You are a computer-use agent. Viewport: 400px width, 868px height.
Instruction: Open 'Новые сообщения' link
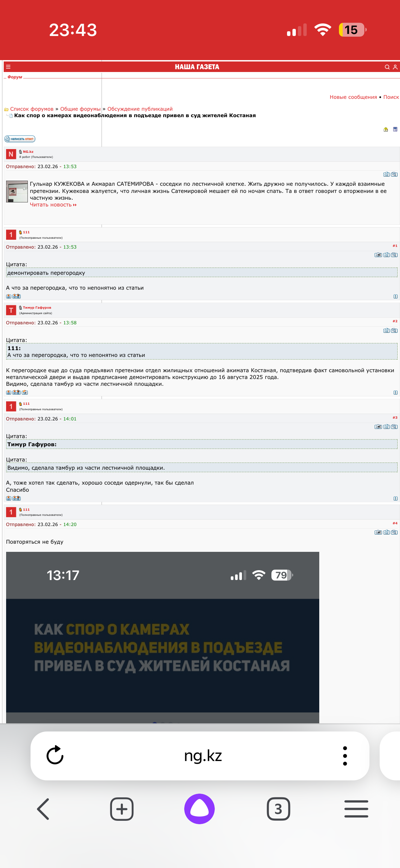(353, 97)
